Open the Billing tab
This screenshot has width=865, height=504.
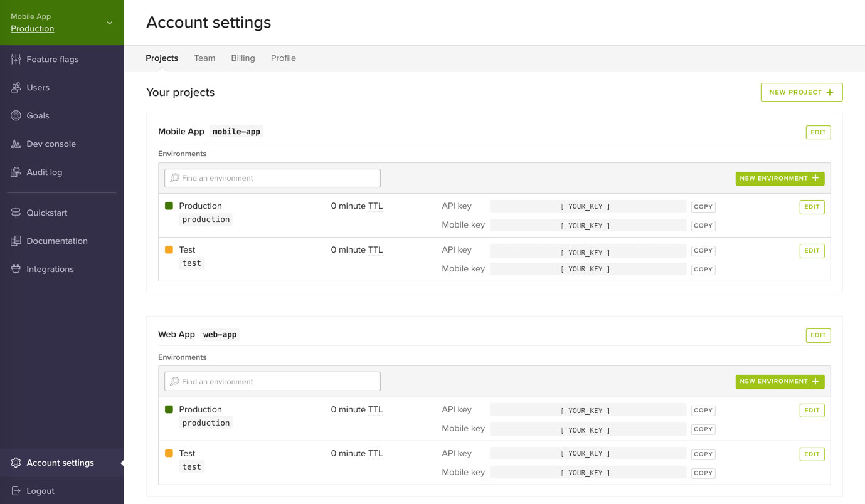[243, 58]
